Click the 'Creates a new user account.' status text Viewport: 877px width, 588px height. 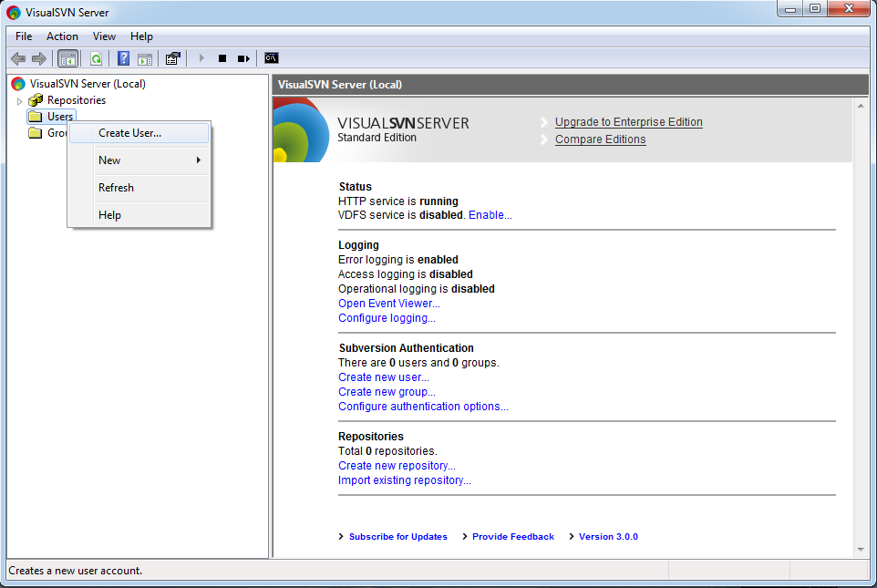click(x=76, y=571)
